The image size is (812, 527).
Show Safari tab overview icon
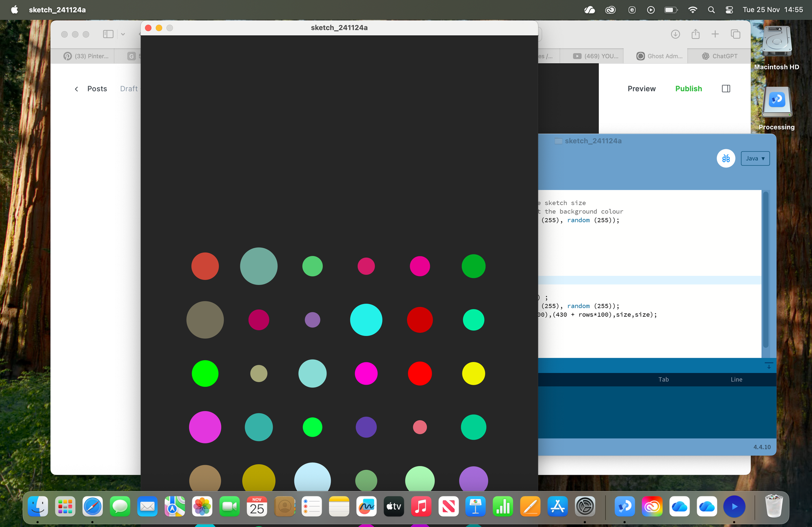pos(735,34)
